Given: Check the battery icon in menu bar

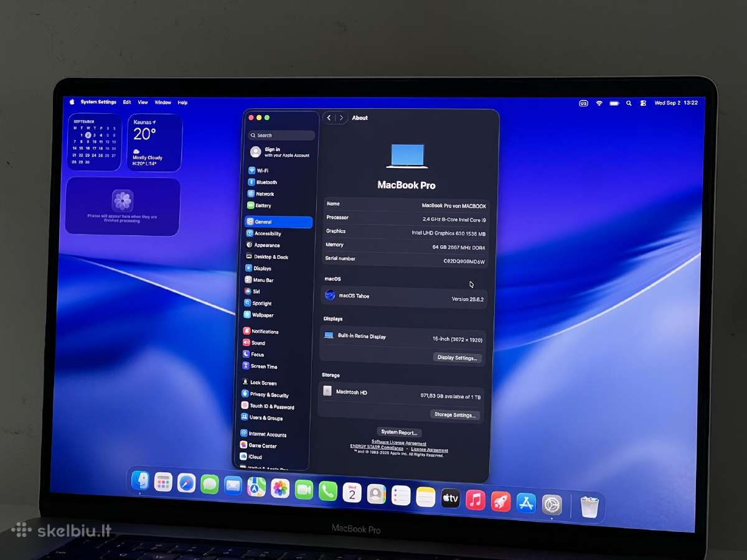Looking at the screenshot, I should pos(614,103).
